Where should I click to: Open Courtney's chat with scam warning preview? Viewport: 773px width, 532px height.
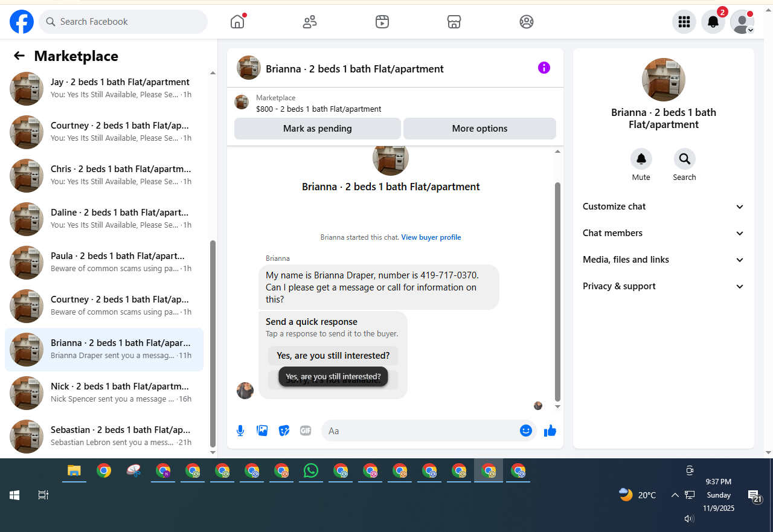pyautogui.click(x=104, y=306)
